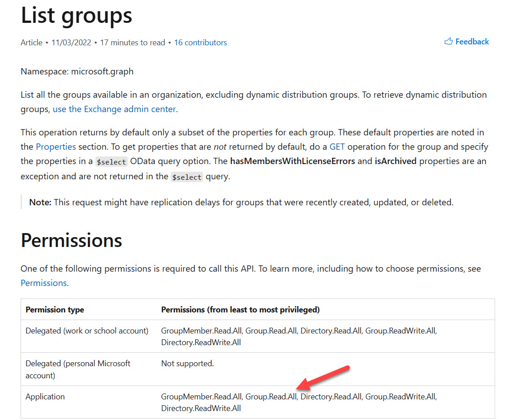This screenshot has width=509, height=420.
Task: Open the Properties section link
Action: point(56,147)
